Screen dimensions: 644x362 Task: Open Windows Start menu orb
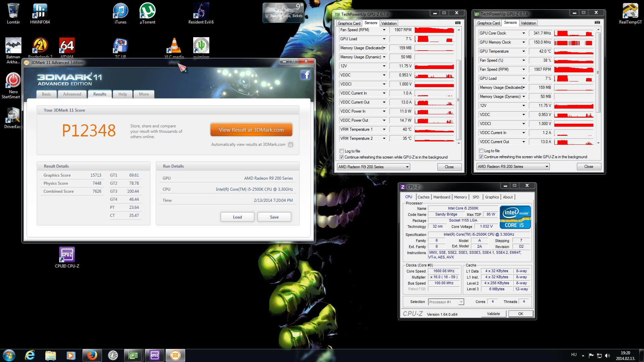(9, 355)
